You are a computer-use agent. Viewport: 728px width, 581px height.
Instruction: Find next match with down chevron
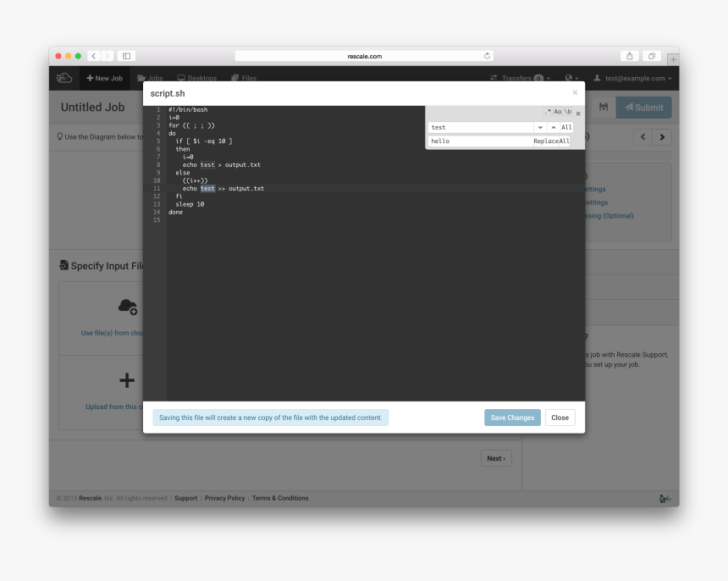pos(540,127)
